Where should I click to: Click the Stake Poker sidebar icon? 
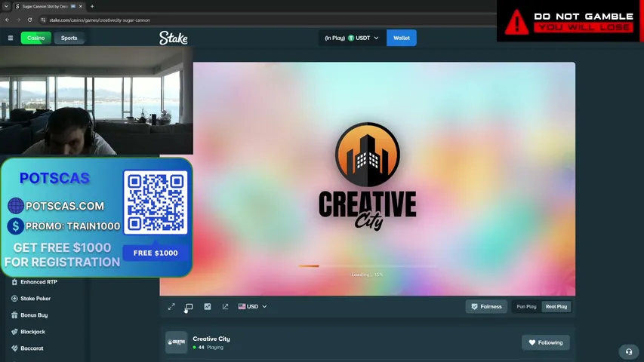point(14,299)
